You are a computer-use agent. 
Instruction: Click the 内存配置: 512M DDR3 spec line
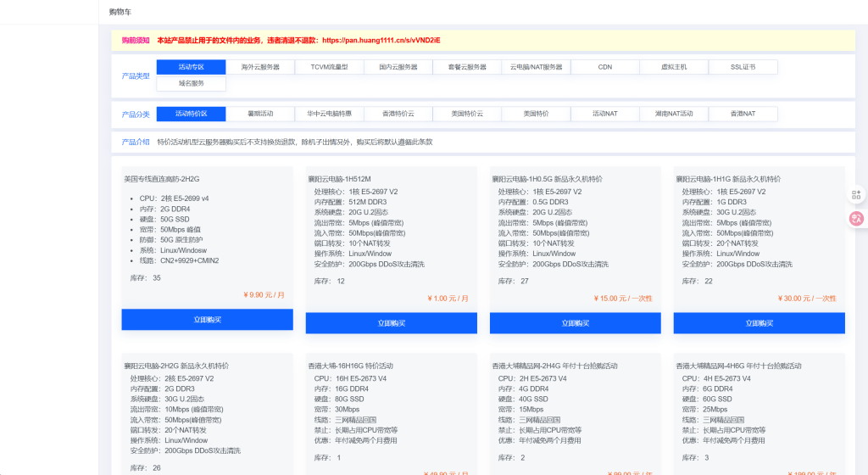click(x=350, y=202)
